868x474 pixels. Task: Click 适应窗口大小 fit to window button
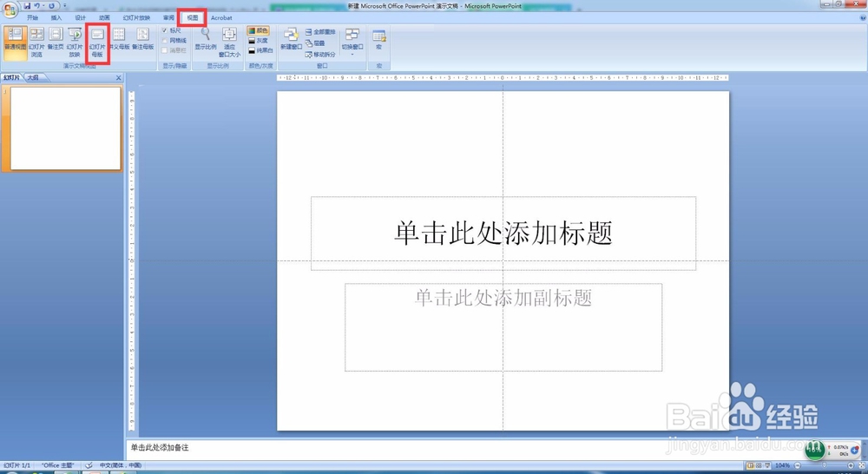229,43
